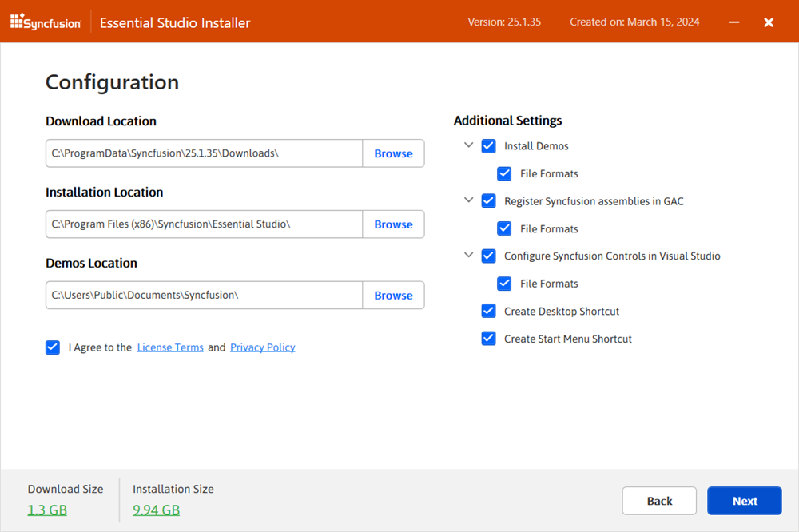799x532 pixels.
Task: Browse for the Download Location folder
Action: [x=393, y=153]
